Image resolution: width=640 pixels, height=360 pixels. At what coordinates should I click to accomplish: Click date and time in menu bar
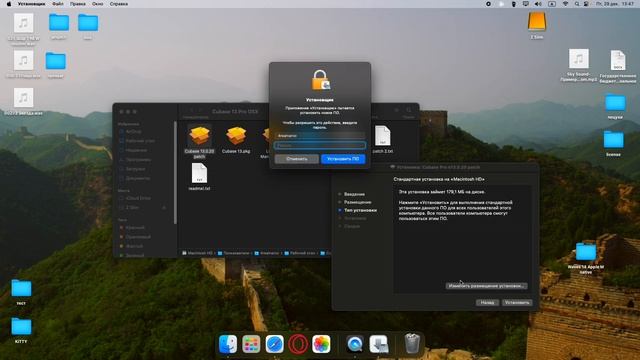coord(614,4)
